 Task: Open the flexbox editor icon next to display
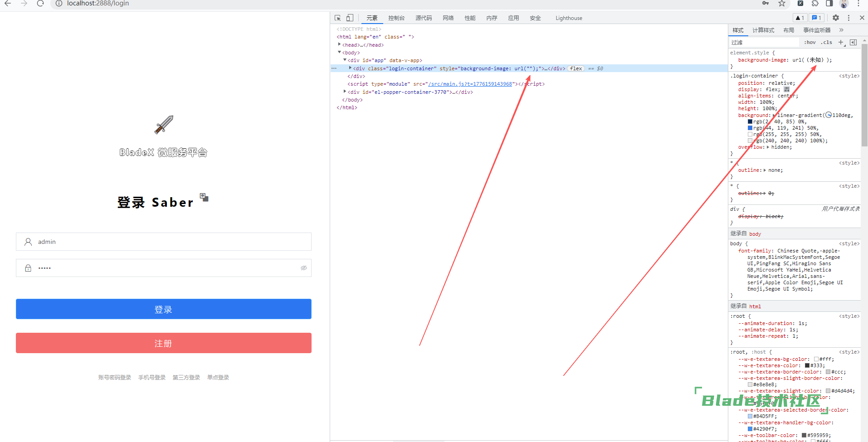[x=786, y=90]
